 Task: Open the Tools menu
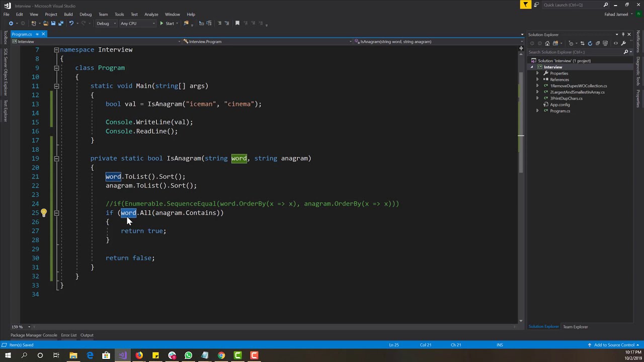[x=119, y=14]
